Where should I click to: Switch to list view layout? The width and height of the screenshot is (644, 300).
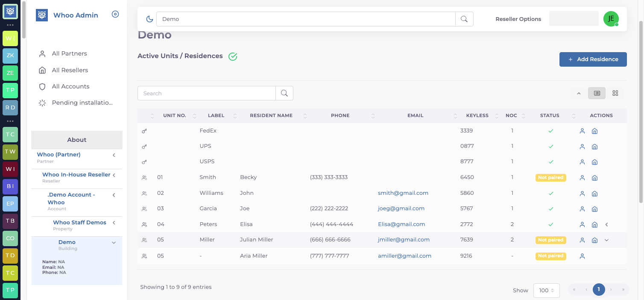click(597, 93)
